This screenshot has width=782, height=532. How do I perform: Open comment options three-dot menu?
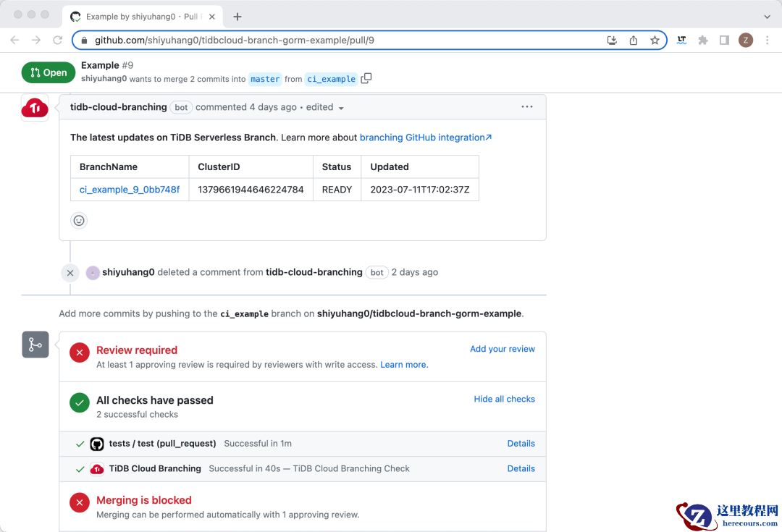(527, 107)
